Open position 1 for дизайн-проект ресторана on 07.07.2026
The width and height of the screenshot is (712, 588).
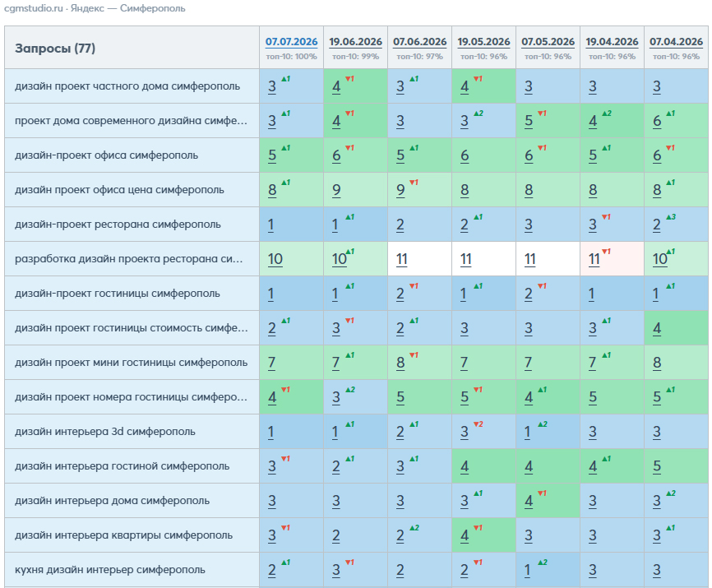point(270,225)
